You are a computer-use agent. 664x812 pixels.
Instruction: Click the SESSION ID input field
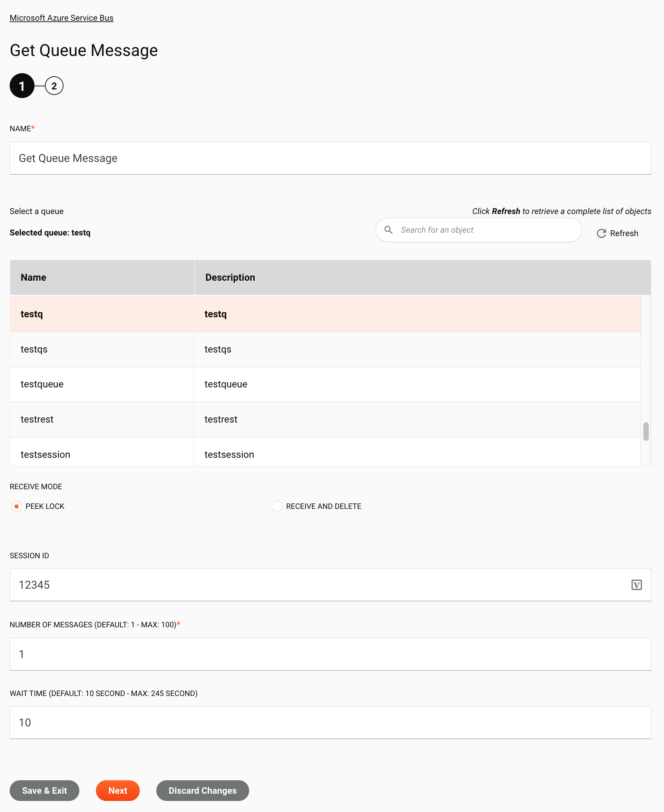[330, 585]
